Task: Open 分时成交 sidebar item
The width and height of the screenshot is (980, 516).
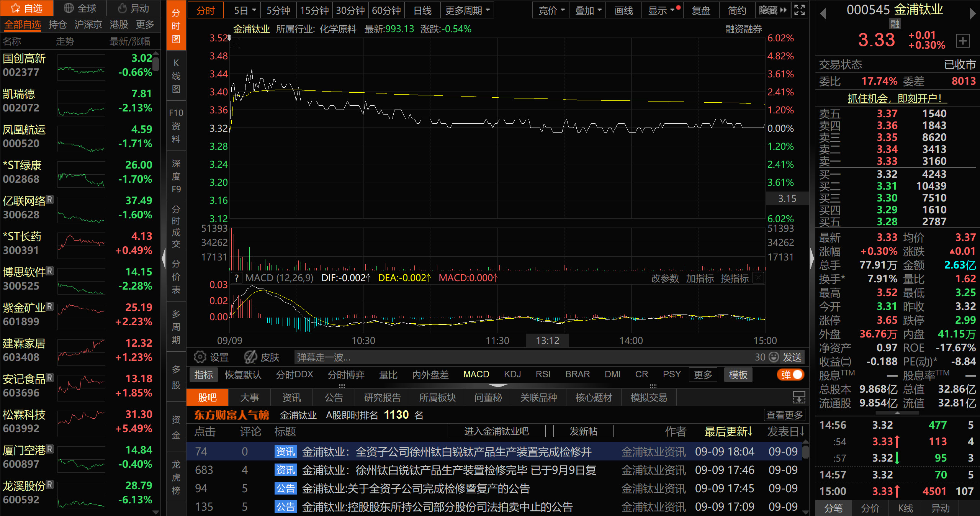Action: [x=176, y=226]
